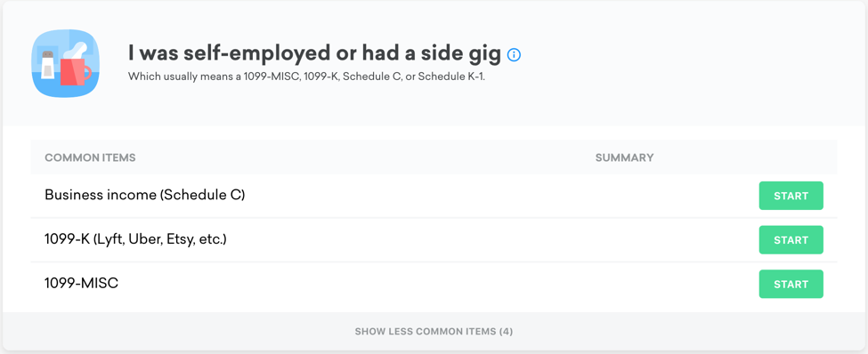
Task: Click the self-employed illustration icon
Action: tap(65, 64)
